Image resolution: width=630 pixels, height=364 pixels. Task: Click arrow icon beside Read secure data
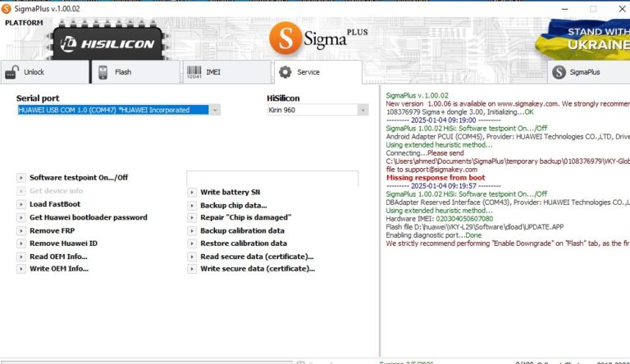pos(192,257)
